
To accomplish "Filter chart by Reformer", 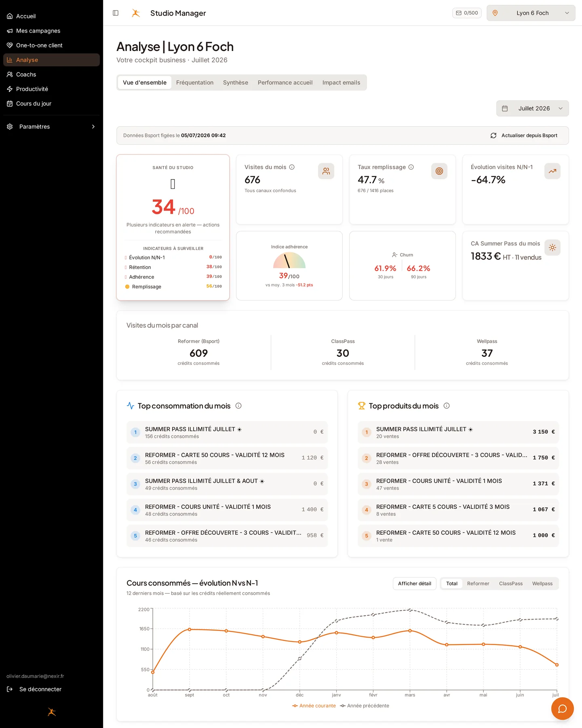I will (x=478, y=584).
